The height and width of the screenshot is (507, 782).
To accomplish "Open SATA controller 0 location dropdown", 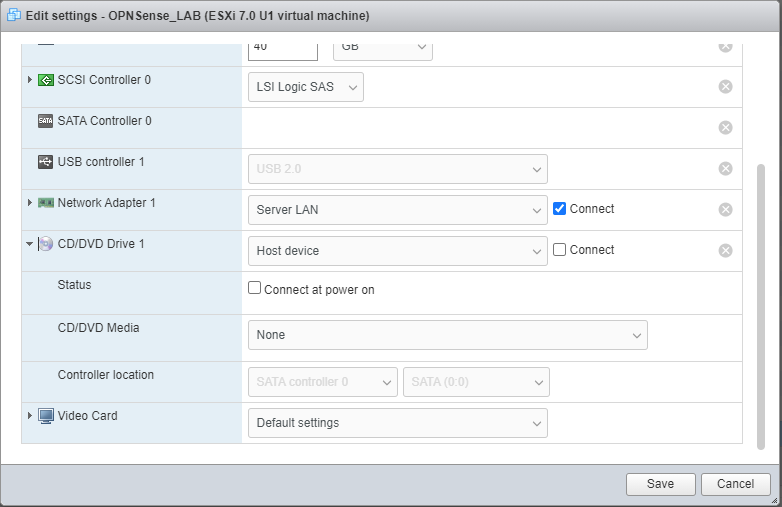I will coord(323,382).
